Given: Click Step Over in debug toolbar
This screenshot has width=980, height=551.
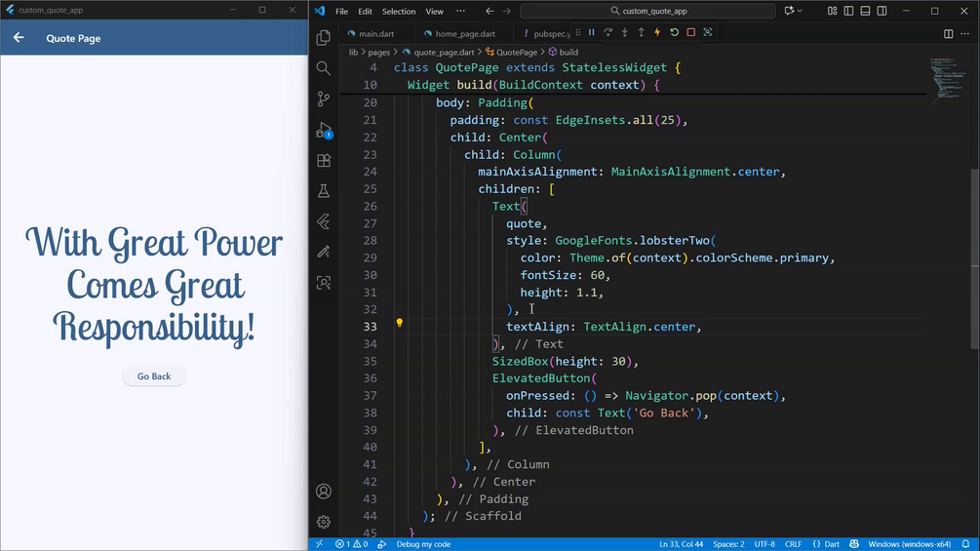Looking at the screenshot, I should (608, 32).
